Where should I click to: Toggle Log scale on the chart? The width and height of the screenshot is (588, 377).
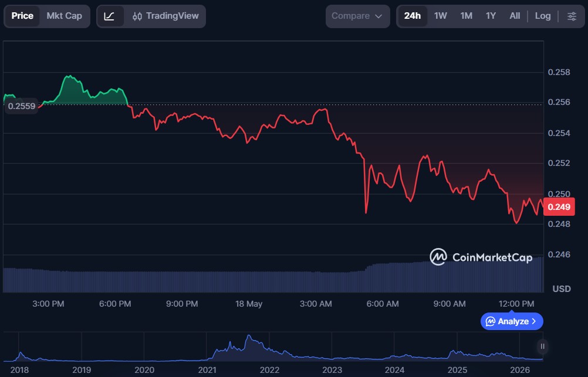[543, 16]
